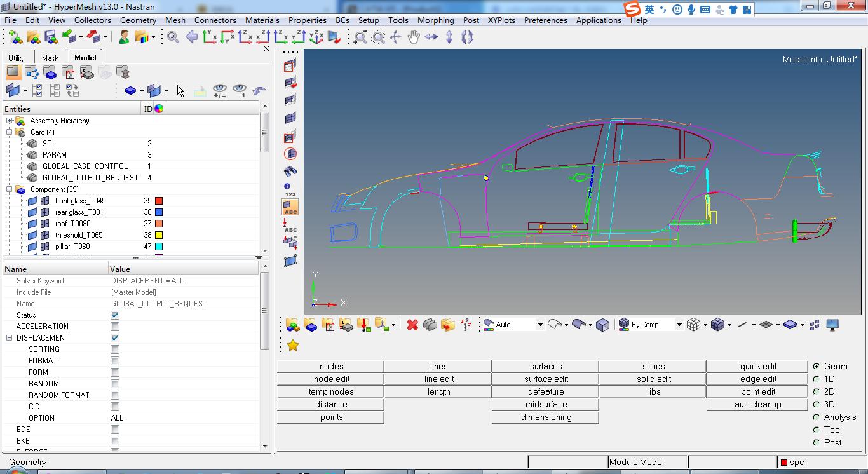Click the quick edit panel button
Image resolution: width=868 pixels, height=474 pixels.
(758, 366)
